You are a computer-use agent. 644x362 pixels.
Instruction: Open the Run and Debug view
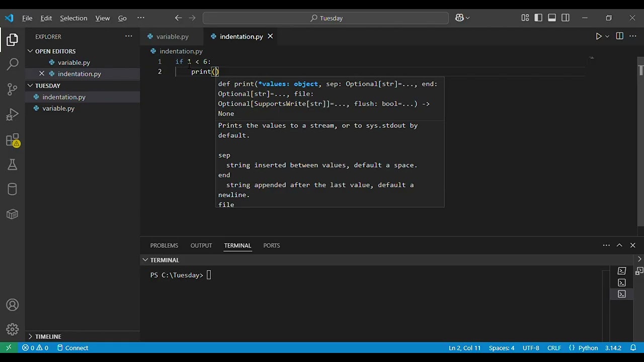click(13, 115)
